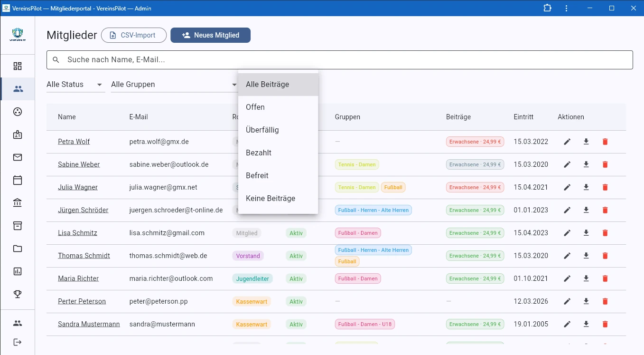Edit Petra Wolf using the pencil icon
The image size is (644, 355).
coord(567,142)
